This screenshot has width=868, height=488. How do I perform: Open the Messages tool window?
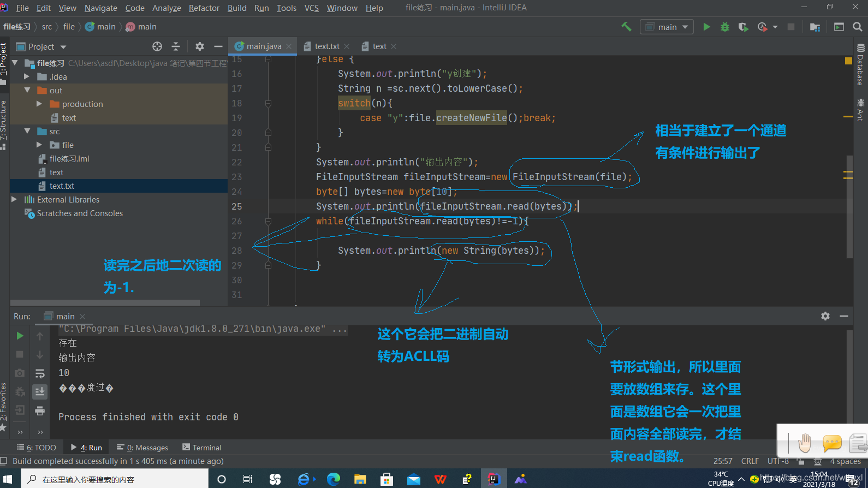pos(142,448)
